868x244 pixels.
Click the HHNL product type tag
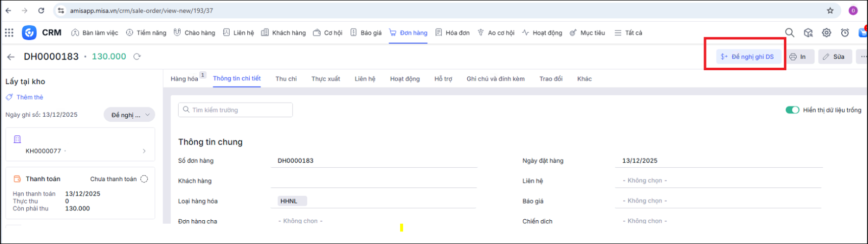pyautogui.click(x=292, y=201)
